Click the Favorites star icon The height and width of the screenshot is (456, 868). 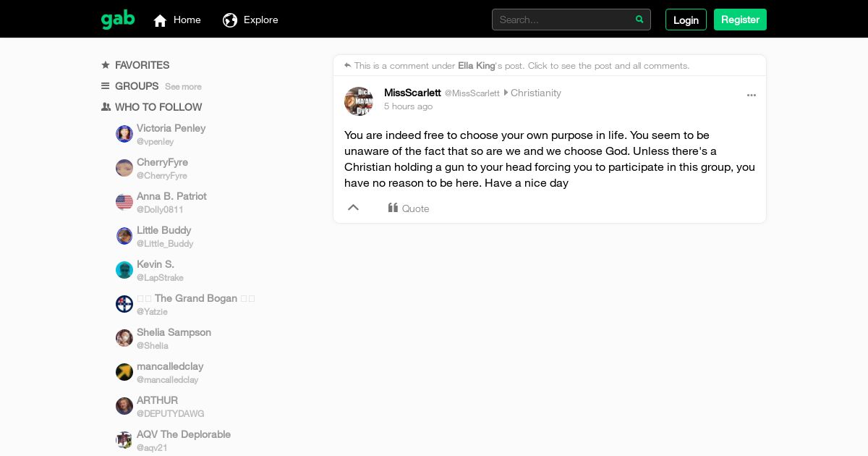pos(106,65)
